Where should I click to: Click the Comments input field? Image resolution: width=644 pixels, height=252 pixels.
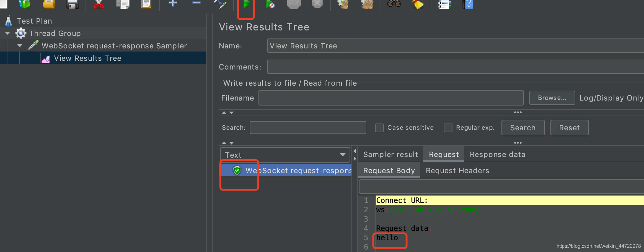click(456, 67)
